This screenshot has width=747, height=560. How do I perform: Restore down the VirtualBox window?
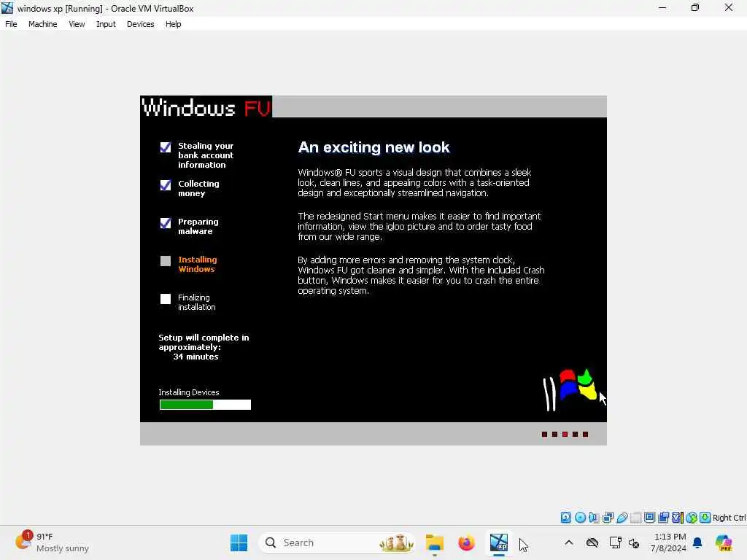(695, 7)
